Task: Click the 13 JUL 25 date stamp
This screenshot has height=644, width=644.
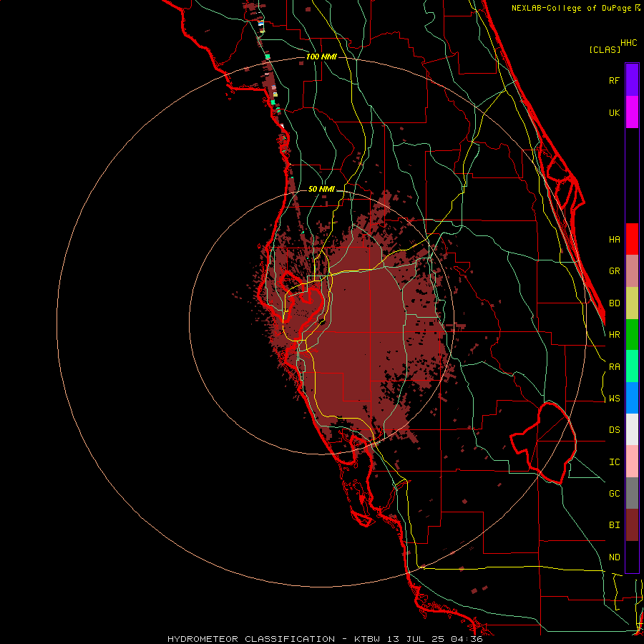Action: pyautogui.click(x=416, y=639)
